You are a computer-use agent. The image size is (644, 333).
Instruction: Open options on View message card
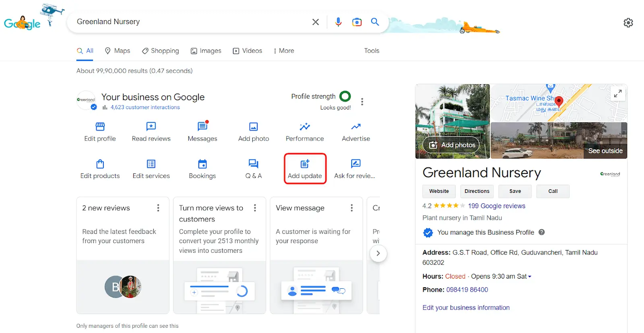[x=351, y=208]
